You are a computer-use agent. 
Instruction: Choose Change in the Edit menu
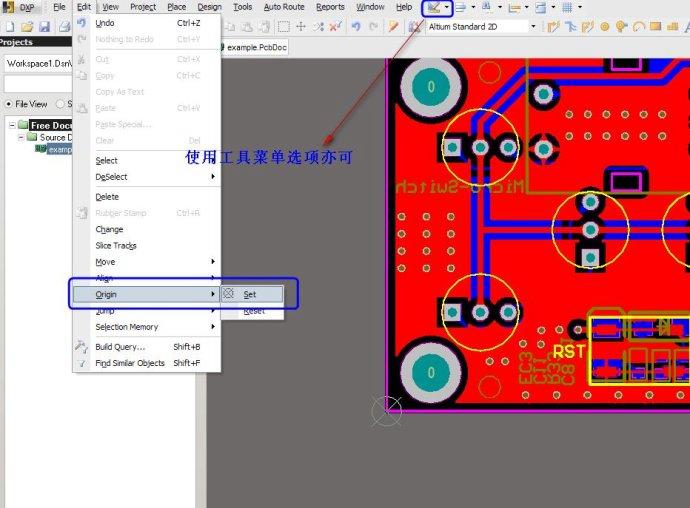pyautogui.click(x=147, y=229)
